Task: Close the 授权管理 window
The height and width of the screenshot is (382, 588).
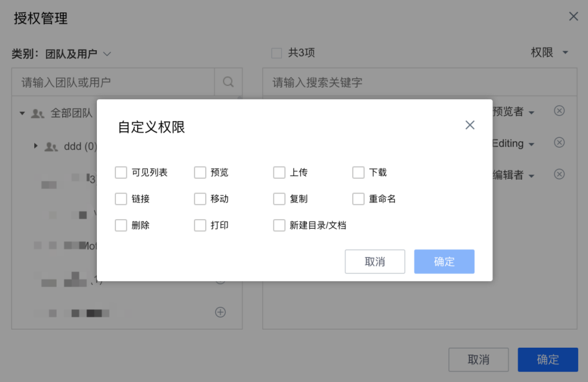Action: click(x=573, y=16)
